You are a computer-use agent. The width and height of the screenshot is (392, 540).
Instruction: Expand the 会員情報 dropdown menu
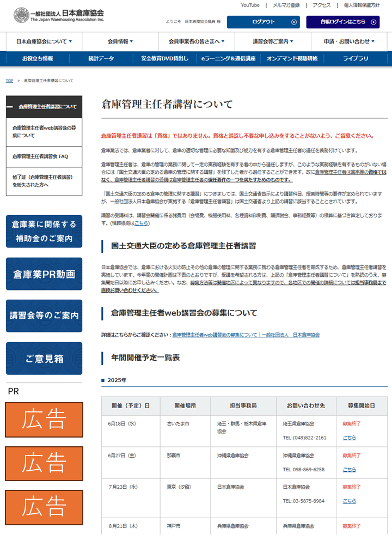pos(120,41)
